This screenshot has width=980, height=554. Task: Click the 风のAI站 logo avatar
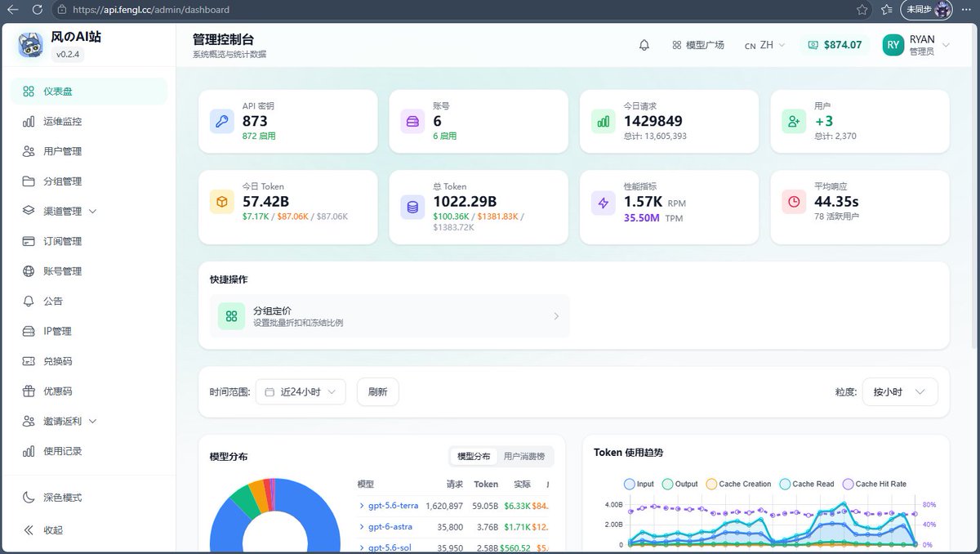coord(31,45)
